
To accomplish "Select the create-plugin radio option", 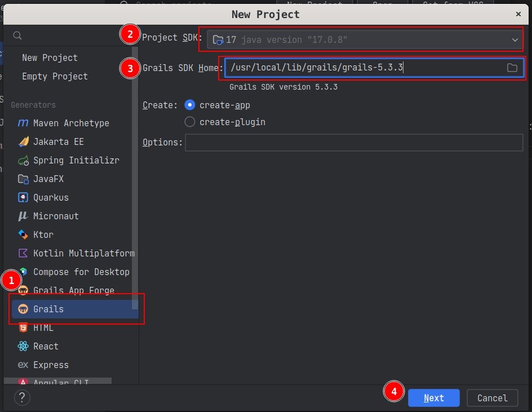I will [x=190, y=122].
